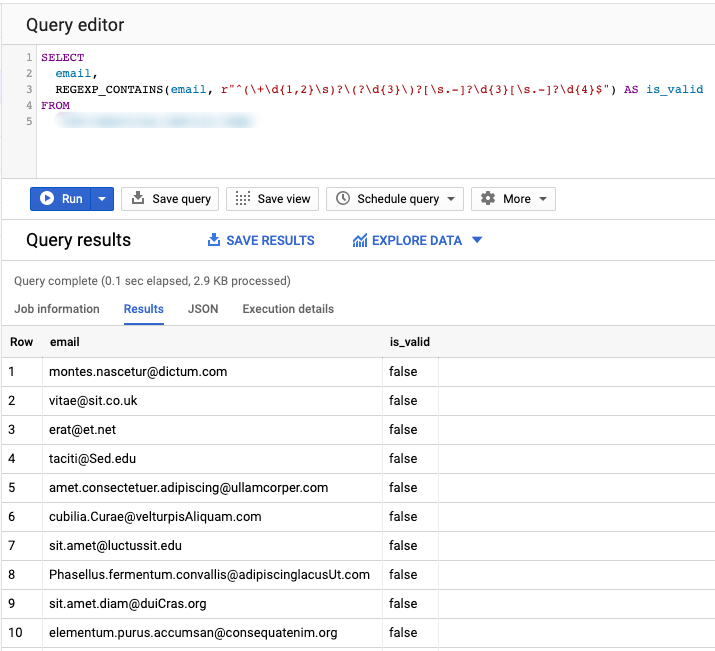This screenshot has width=715, height=651.
Task: Click the grid icon on Save view
Action: 243,198
